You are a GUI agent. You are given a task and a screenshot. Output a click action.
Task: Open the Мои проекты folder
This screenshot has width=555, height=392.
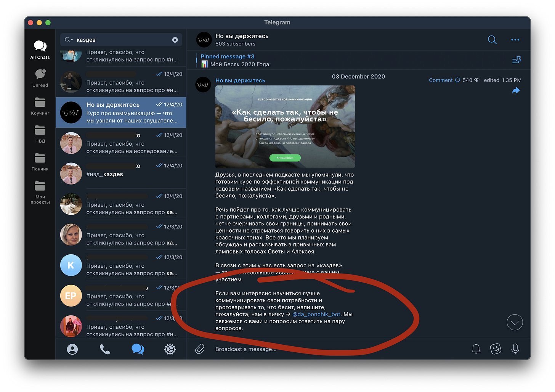(40, 193)
